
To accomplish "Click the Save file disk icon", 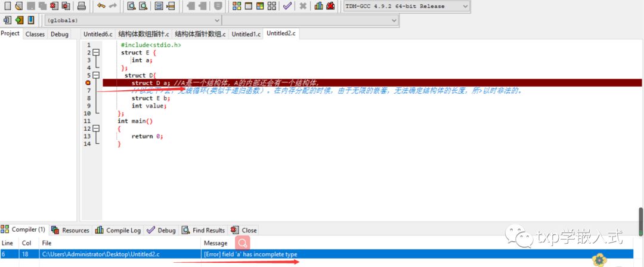I will pyautogui.click(x=31, y=6).
